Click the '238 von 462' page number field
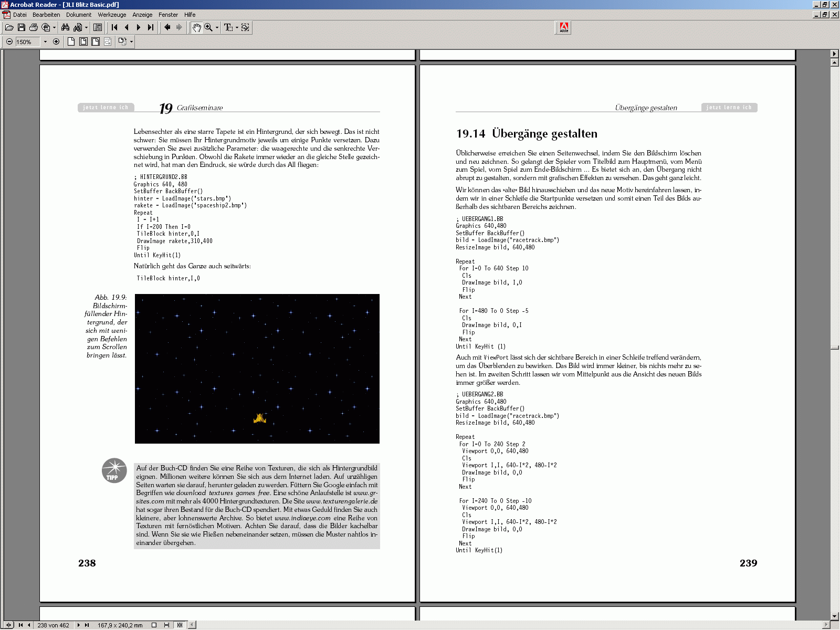This screenshot has width=840, height=630. (54, 625)
